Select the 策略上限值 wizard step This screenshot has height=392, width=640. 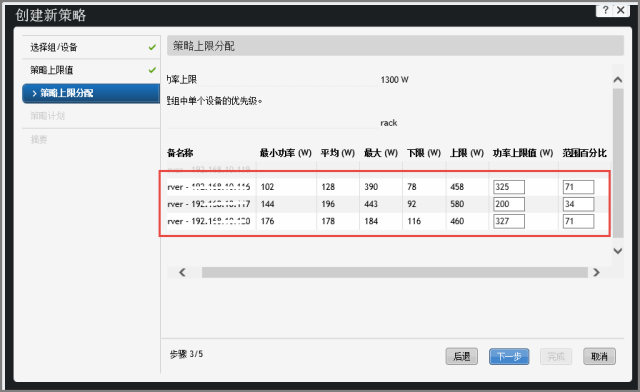pos(91,70)
